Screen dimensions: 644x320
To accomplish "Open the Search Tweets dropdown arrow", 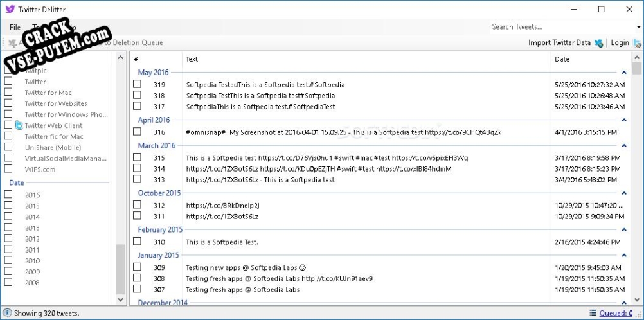I will (x=638, y=27).
